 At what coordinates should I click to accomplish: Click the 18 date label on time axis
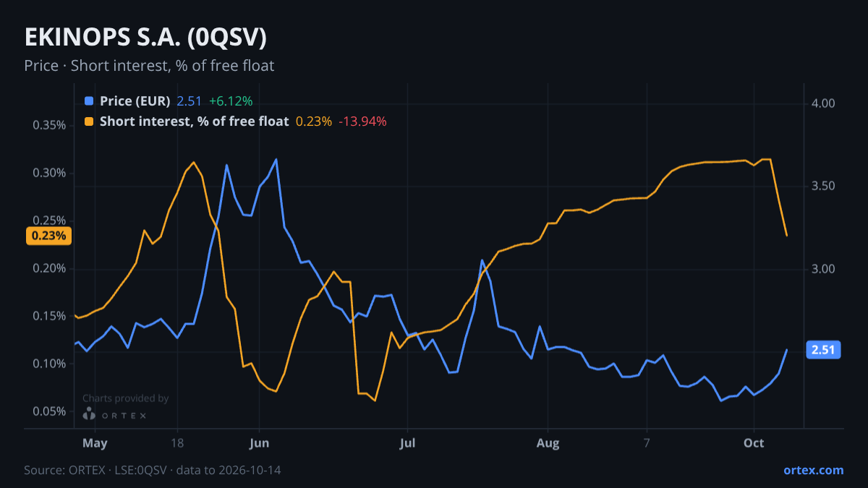(x=177, y=442)
